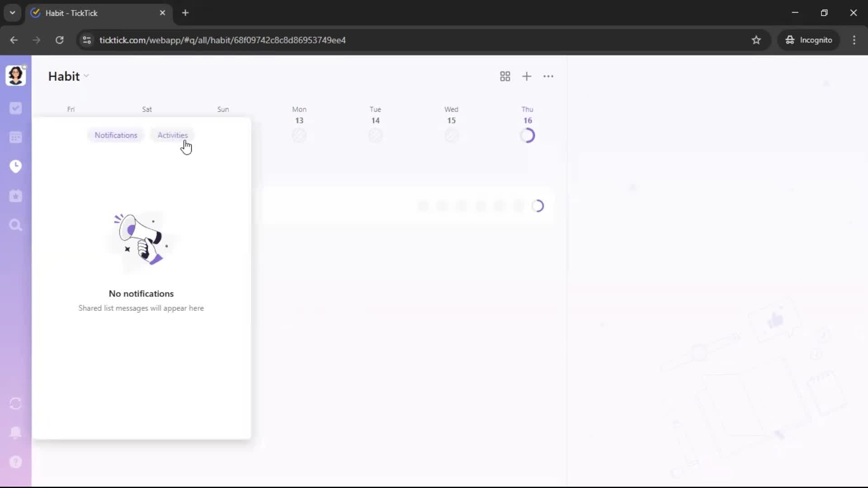Check in habit for Tue 14

(x=375, y=135)
